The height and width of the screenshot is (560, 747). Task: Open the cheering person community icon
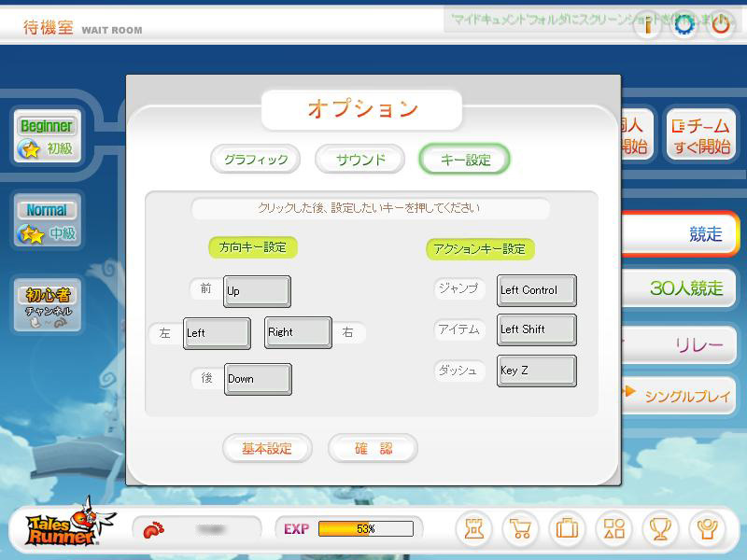(707, 528)
